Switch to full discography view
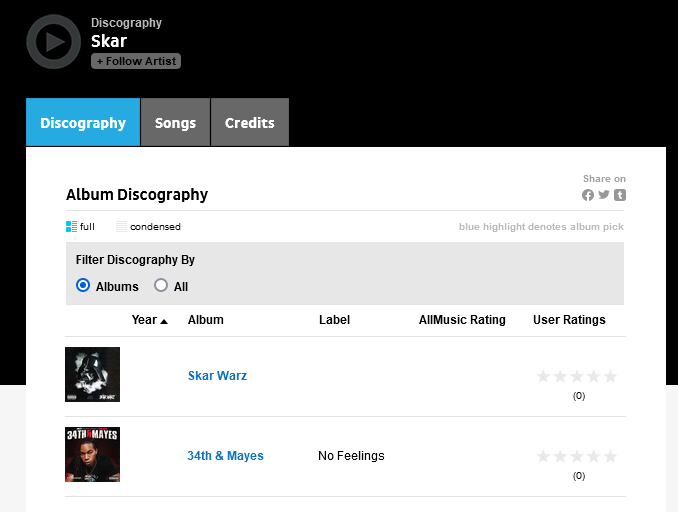 pos(81,227)
